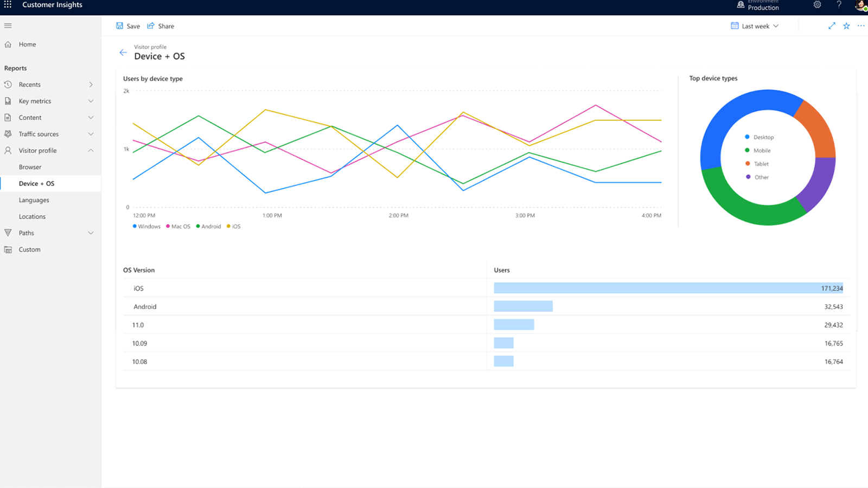Toggle Mobile segment in donut legend
868x488 pixels.
click(758, 151)
